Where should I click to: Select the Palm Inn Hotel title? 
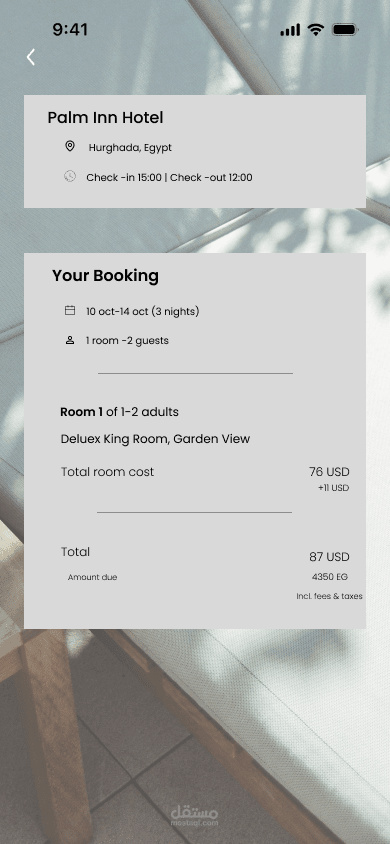(105, 117)
